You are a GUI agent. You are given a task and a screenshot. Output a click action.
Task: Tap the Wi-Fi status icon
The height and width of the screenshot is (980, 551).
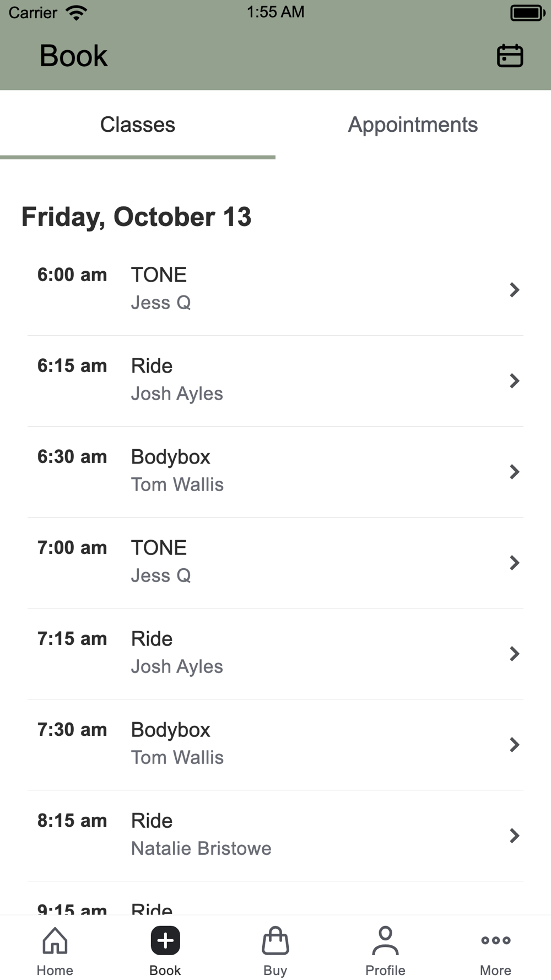[x=77, y=12]
